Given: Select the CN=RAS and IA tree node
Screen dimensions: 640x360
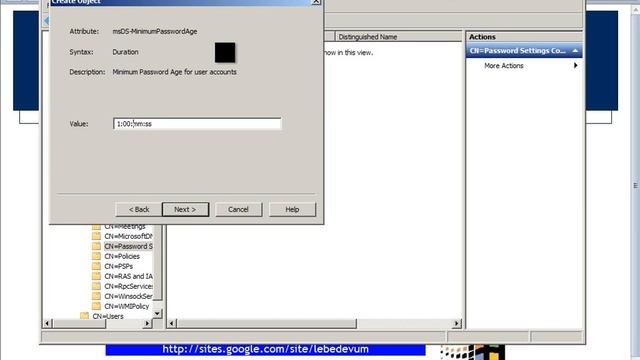Looking at the screenshot, I should [x=128, y=276].
